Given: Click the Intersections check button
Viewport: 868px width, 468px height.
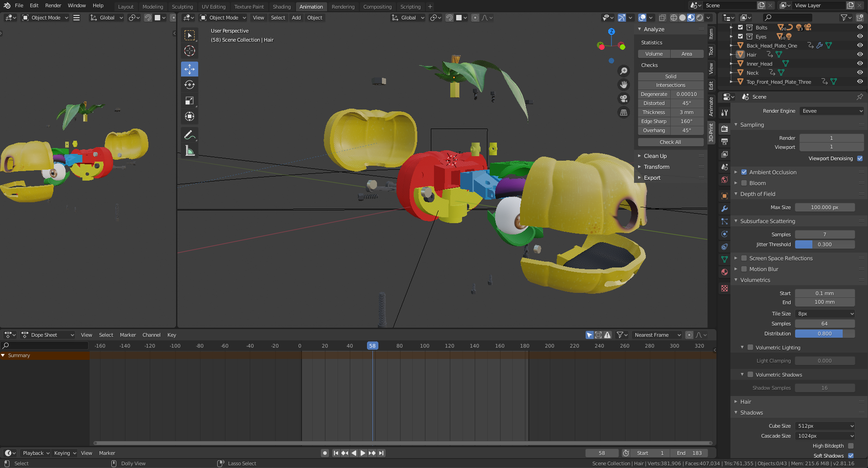Looking at the screenshot, I should (671, 85).
